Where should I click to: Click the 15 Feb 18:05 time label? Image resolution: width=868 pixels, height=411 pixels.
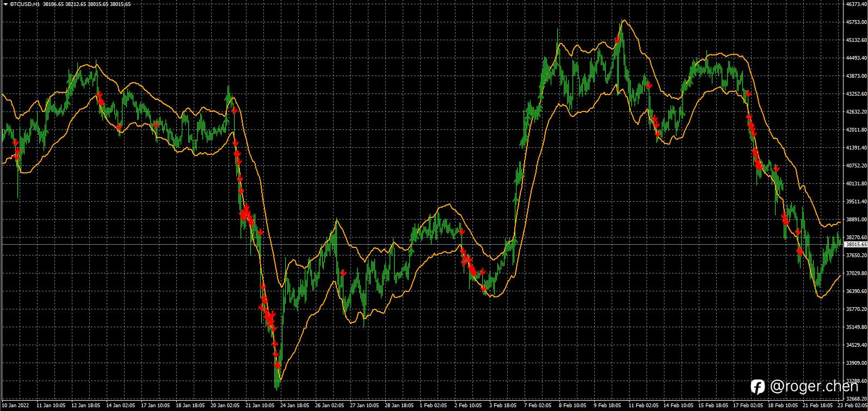(x=712, y=405)
